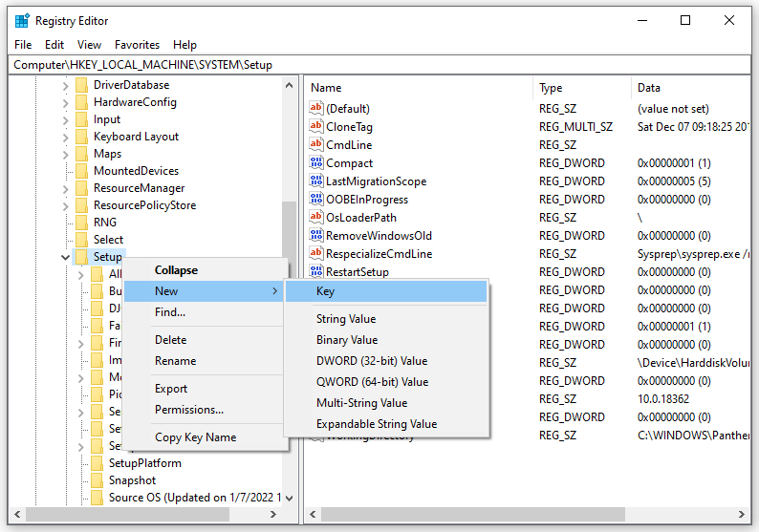759x532 pixels.
Task: Create a new Binary Value
Action: coord(386,340)
